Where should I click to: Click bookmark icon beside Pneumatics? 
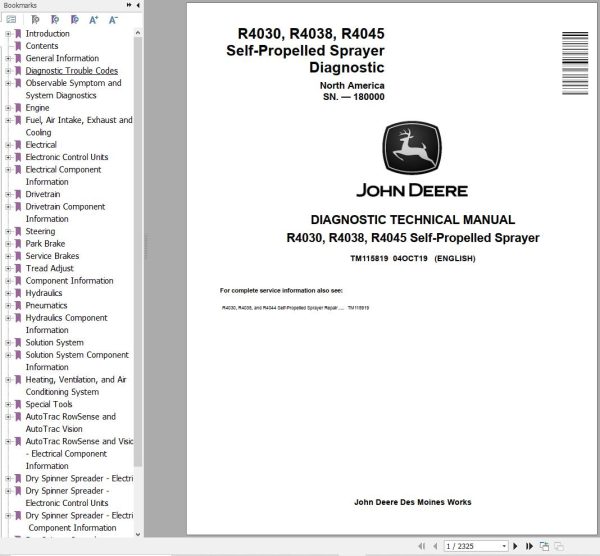18,305
